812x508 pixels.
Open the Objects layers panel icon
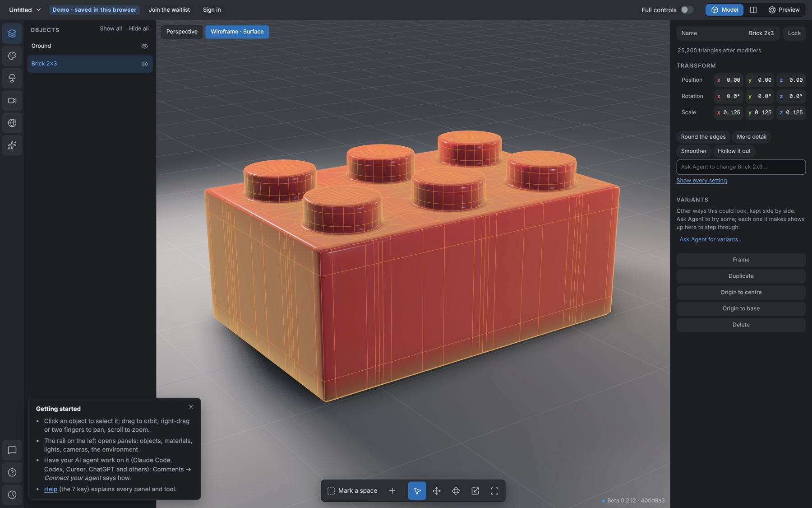click(12, 33)
